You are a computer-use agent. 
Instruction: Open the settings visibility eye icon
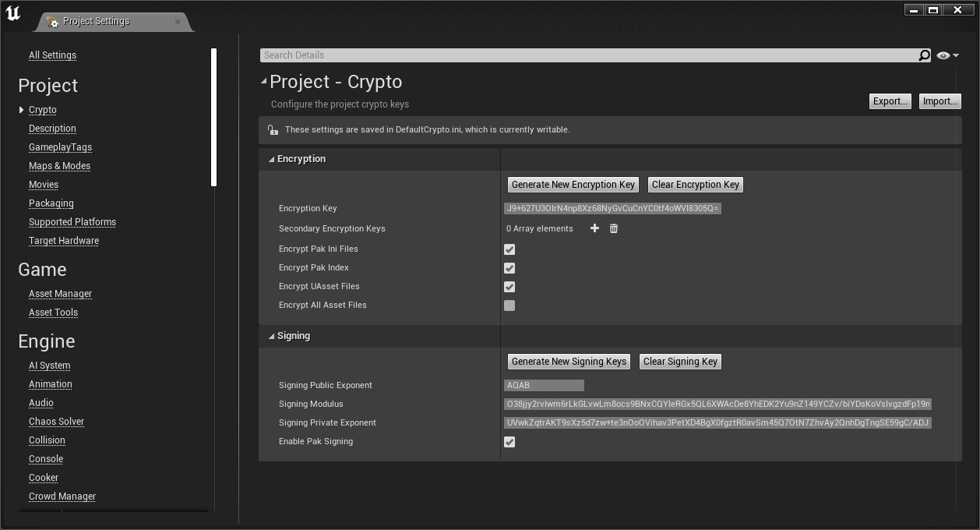coord(943,55)
